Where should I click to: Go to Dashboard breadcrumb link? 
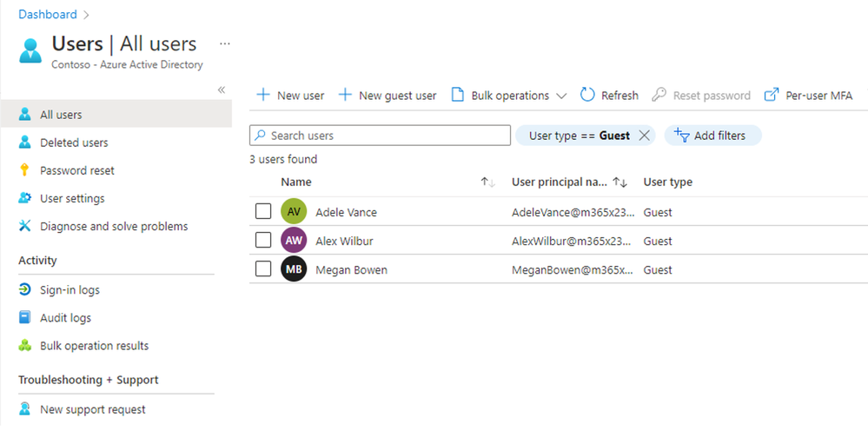pos(48,15)
